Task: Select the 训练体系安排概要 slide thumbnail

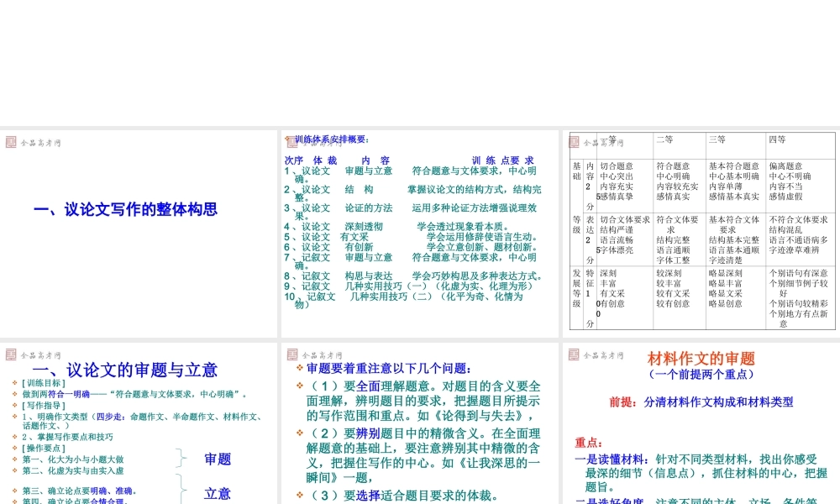Action: click(x=419, y=234)
